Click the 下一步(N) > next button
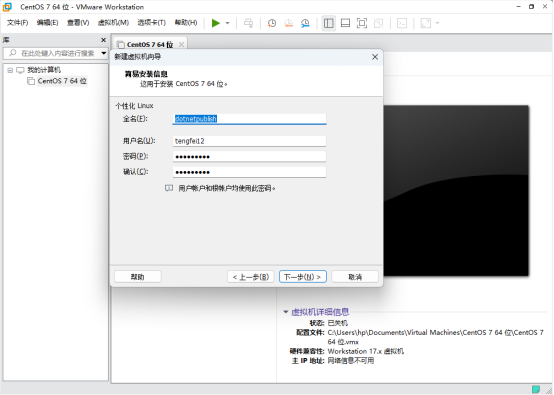The height and width of the screenshot is (395, 554). click(x=303, y=277)
